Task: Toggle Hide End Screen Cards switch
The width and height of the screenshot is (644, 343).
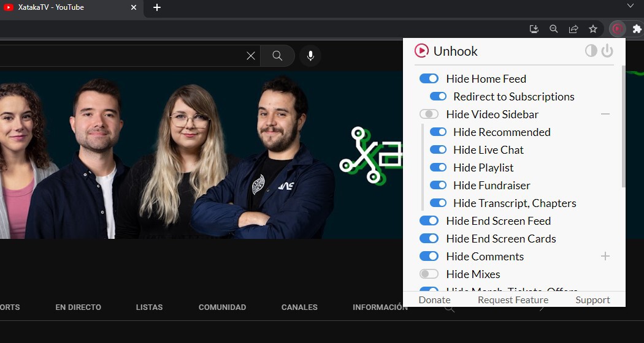Action: pos(429,238)
